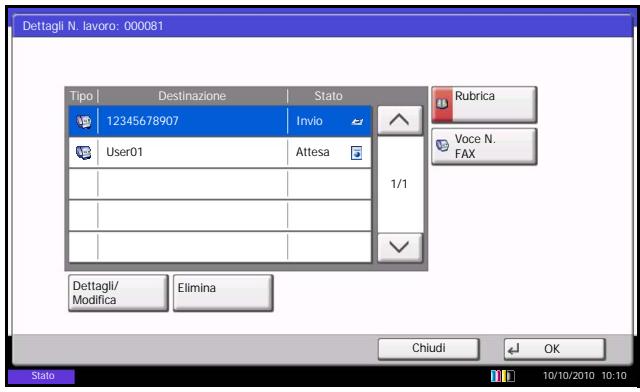Screen dimensions: 640x392
Task: Click the date and time 10/10/2010 10:10
Action: pyautogui.click(x=584, y=376)
